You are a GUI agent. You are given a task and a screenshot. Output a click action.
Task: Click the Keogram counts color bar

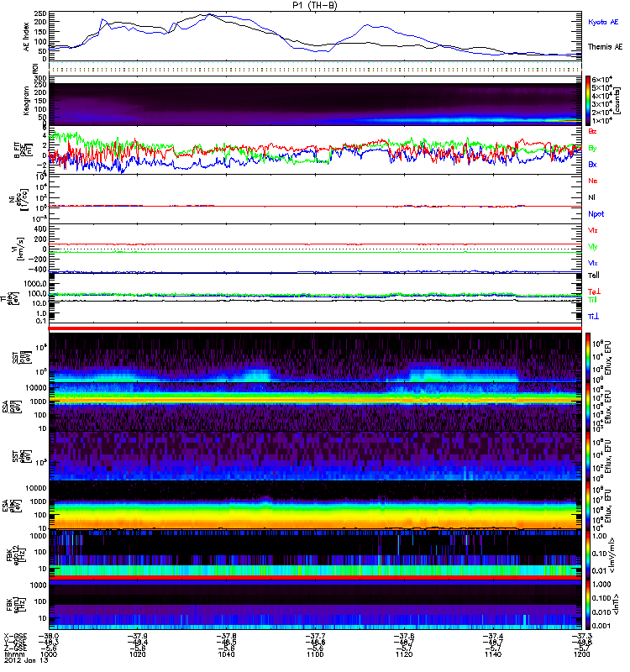pos(588,100)
